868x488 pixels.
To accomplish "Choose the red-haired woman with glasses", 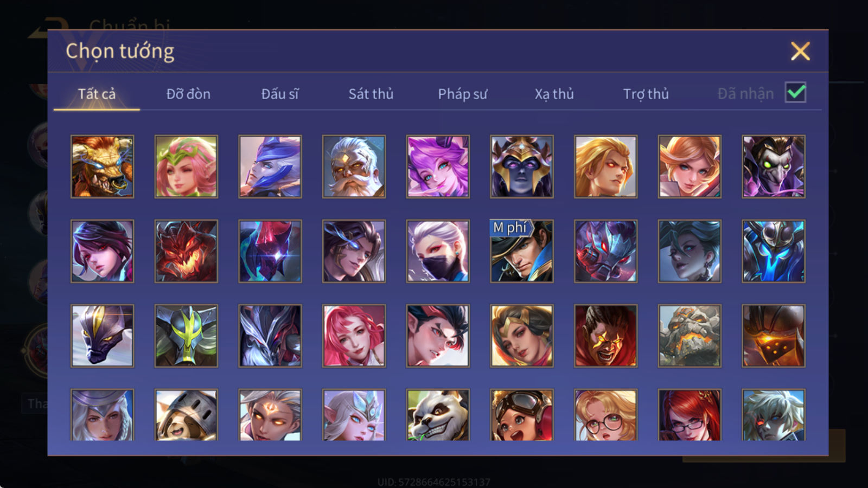I will click(690, 414).
